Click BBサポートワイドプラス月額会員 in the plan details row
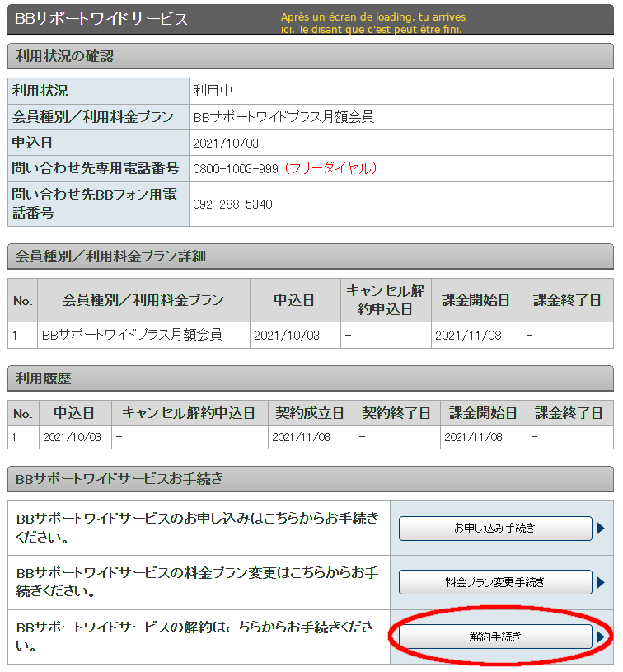The height and width of the screenshot is (672, 623). point(132,335)
